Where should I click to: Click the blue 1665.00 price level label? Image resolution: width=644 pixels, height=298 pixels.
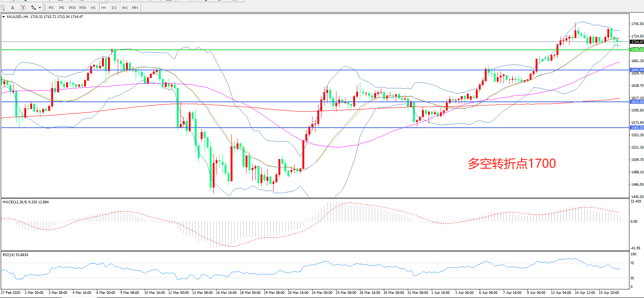(x=637, y=70)
